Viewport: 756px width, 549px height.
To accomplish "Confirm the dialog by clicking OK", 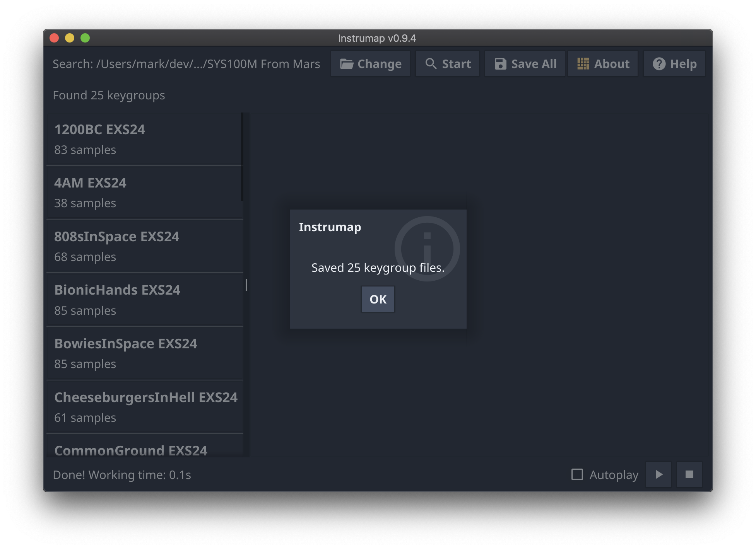I will coord(378,299).
